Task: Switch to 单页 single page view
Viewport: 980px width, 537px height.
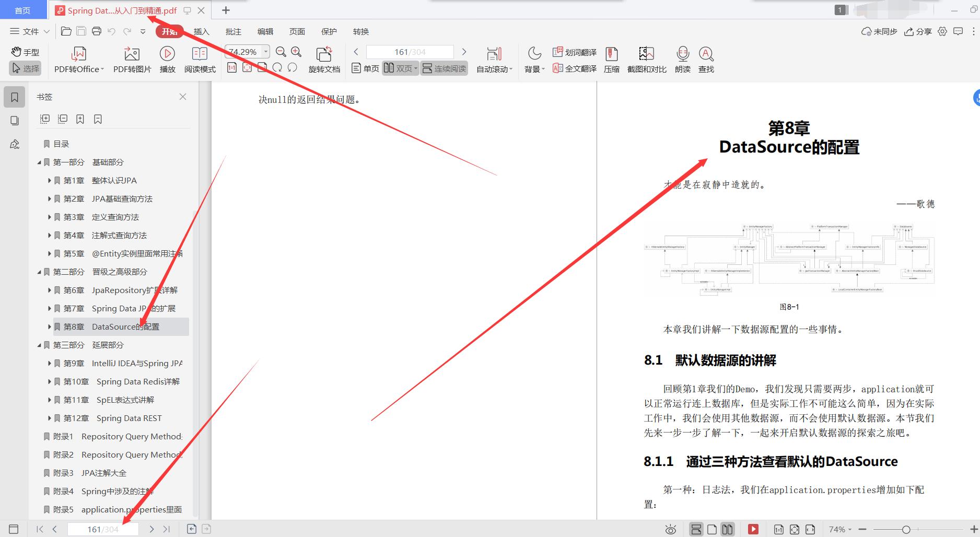Action: (x=366, y=68)
